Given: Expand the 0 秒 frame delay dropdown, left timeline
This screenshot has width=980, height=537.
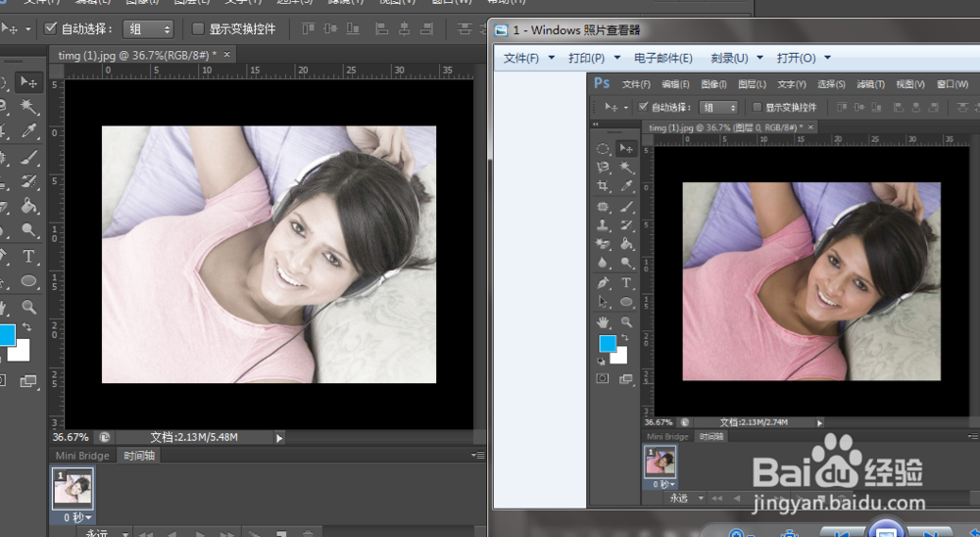Looking at the screenshot, I should (x=78, y=517).
